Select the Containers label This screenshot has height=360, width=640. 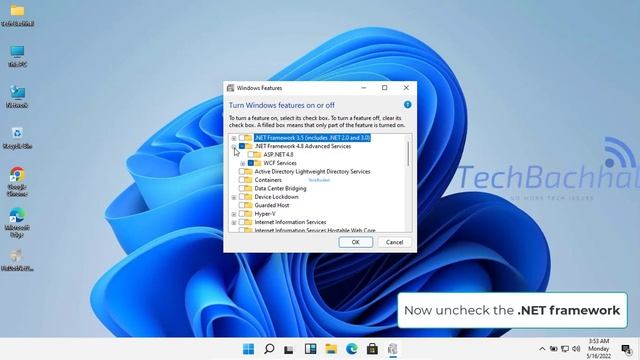[268, 180]
